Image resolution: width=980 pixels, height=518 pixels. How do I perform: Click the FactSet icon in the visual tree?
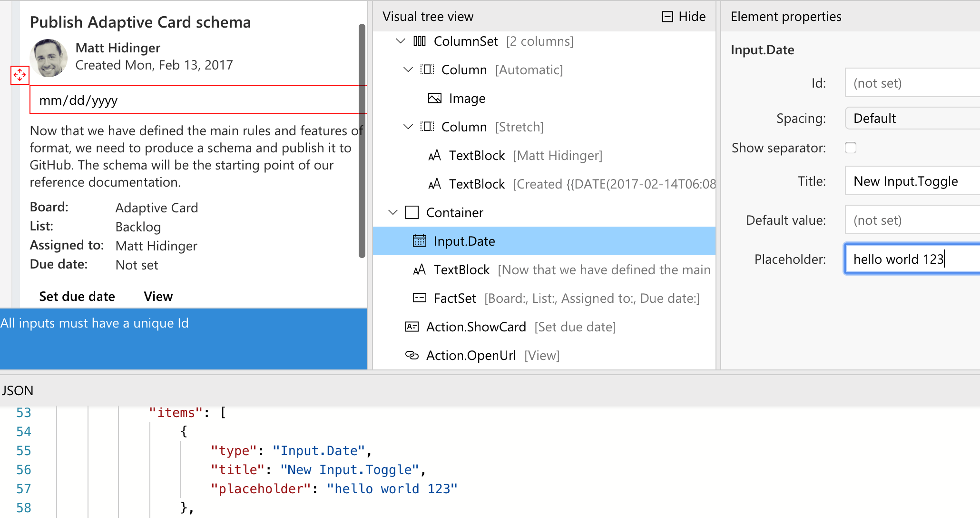coord(419,298)
